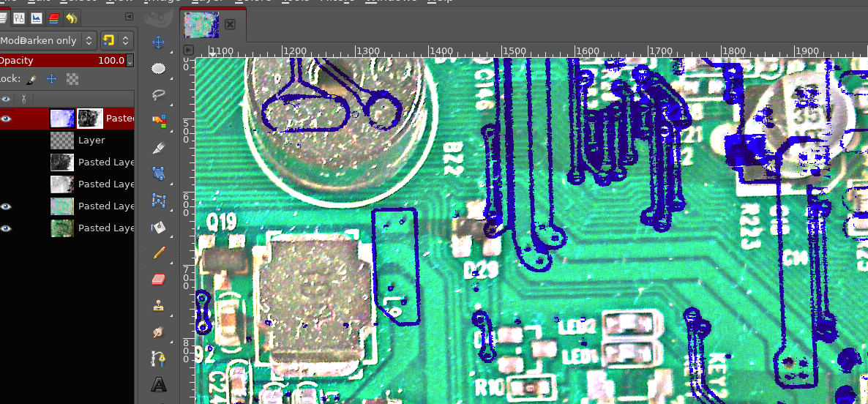This screenshot has height=404, width=868.
Task: Select the Clone stamp tool
Action: [x=159, y=306]
